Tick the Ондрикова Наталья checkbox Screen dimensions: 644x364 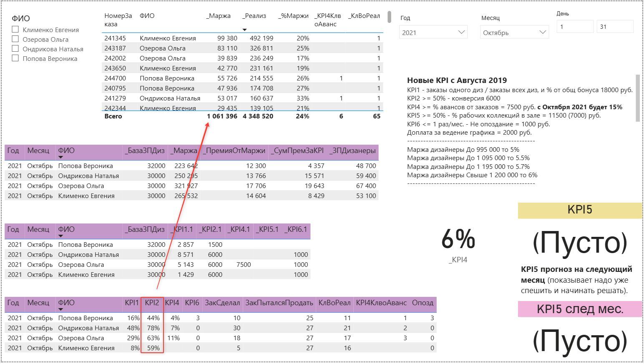click(x=15, y=49)
